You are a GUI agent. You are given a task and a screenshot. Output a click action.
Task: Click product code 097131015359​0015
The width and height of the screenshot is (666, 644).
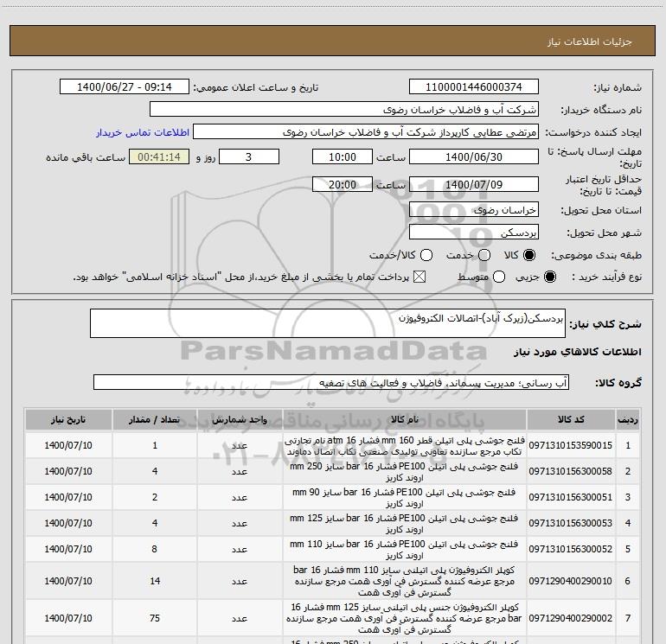click(571, 445)
